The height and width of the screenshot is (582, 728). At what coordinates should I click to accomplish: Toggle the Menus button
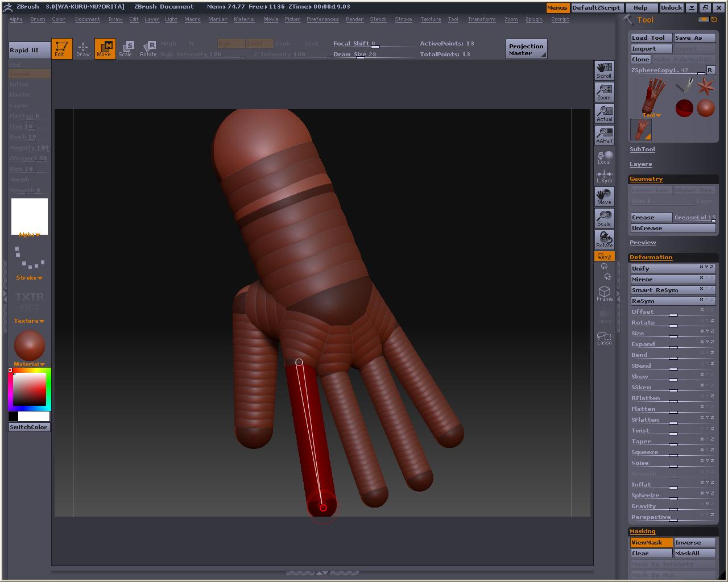point(557,7)
